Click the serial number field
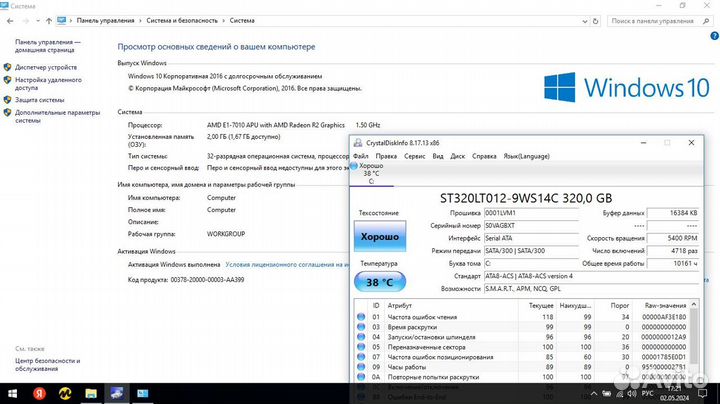Viewport: 720px width, 404px height. coord(531,225)
